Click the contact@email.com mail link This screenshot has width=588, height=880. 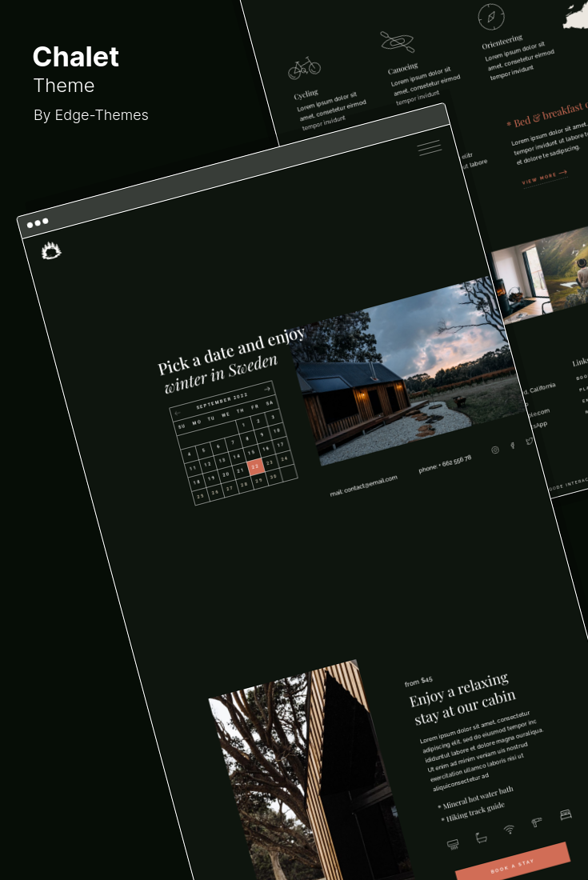tap(363, 485)
